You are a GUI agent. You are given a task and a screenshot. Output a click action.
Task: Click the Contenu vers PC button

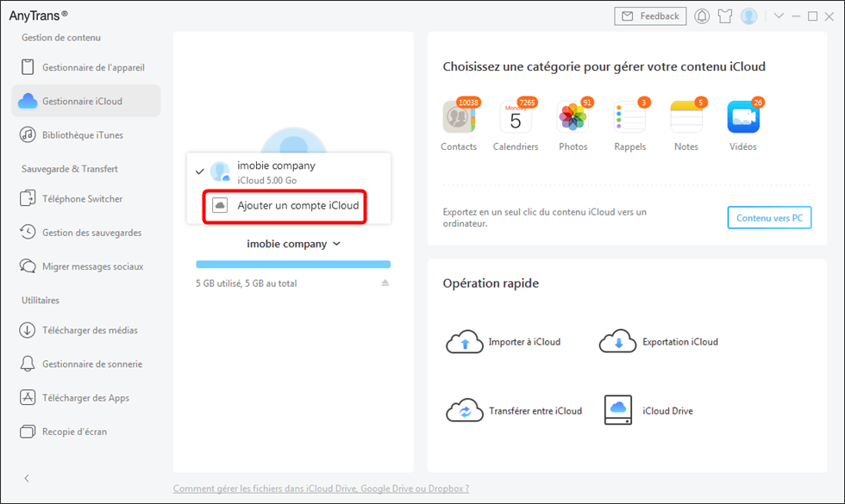[x=769, y=217]
